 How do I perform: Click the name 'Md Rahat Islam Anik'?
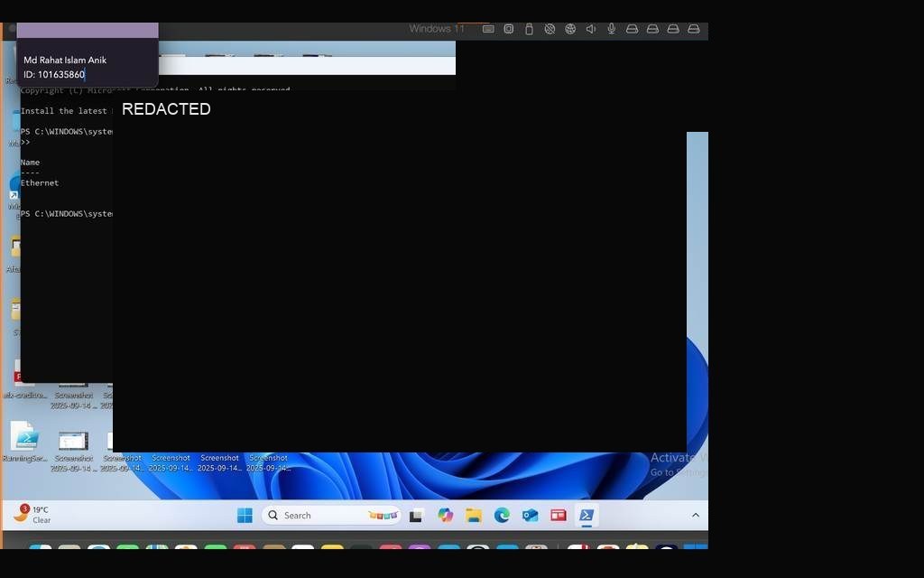click(x=65, y=61)
